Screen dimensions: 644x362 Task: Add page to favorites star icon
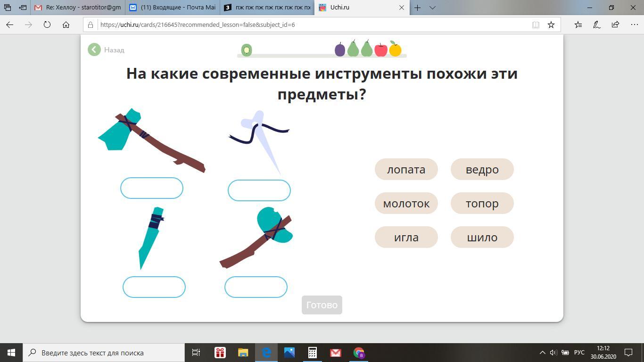[551, 25]
